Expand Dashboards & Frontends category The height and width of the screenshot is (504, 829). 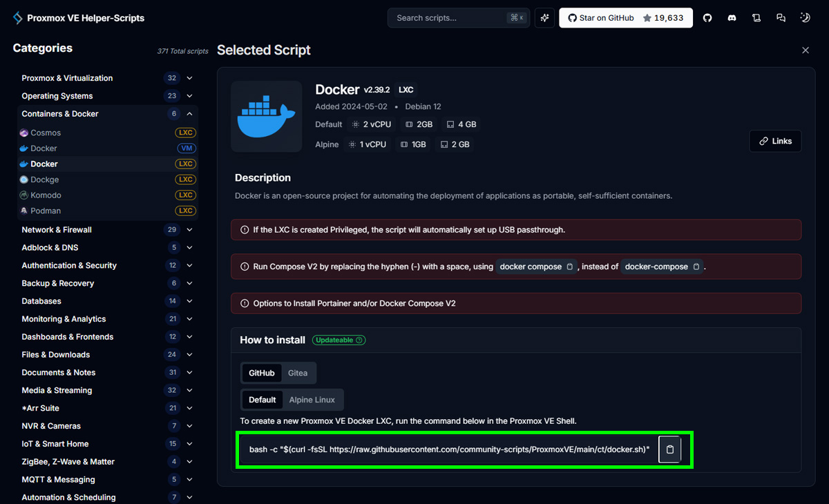pyautogui.click(x=108, y=337)
